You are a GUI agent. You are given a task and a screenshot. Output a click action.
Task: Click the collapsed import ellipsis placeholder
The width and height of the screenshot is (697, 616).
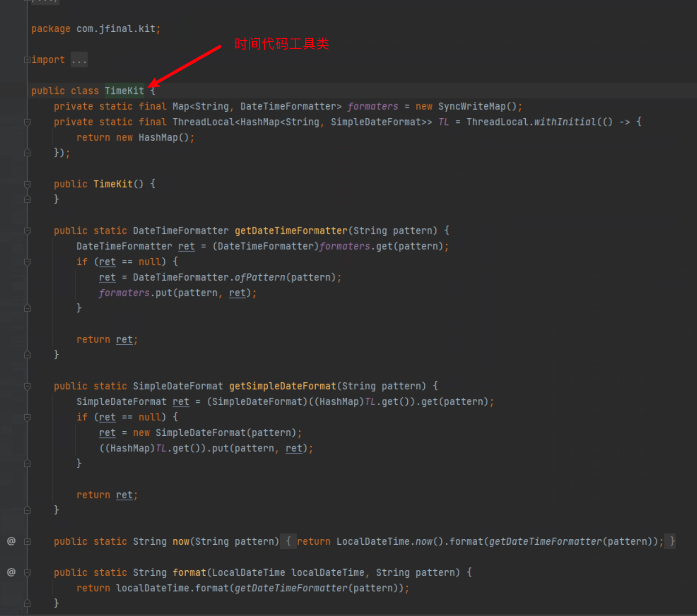click(79, 60)
